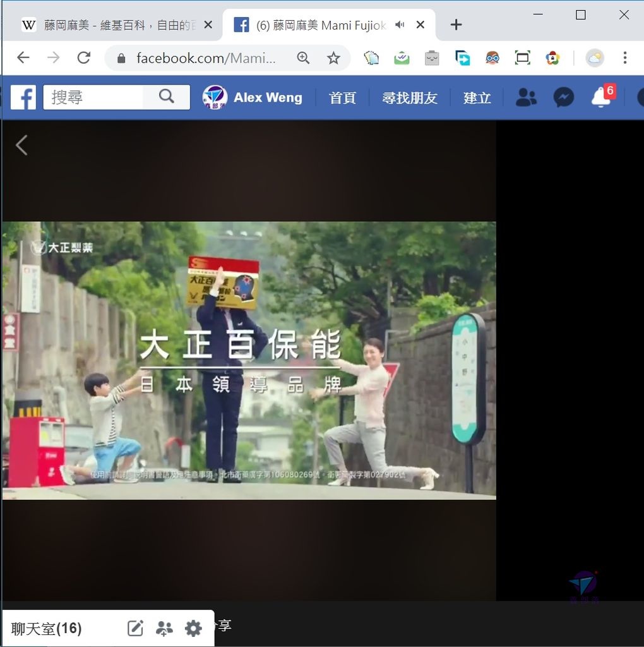Minimize the browser window

538,15
